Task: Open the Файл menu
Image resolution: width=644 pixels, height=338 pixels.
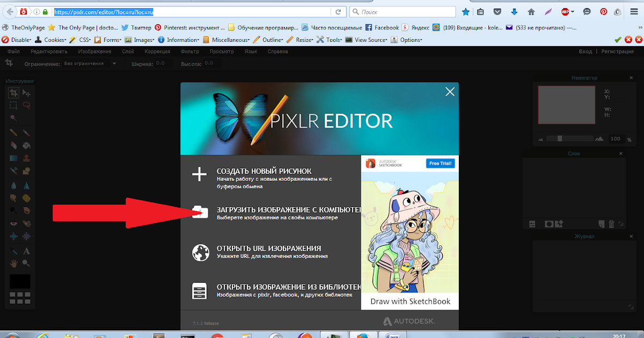Action: [14, 52]
